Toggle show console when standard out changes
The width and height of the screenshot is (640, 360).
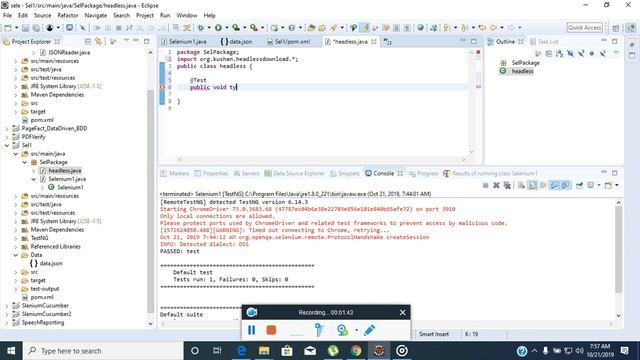click(x=554, y=185)
